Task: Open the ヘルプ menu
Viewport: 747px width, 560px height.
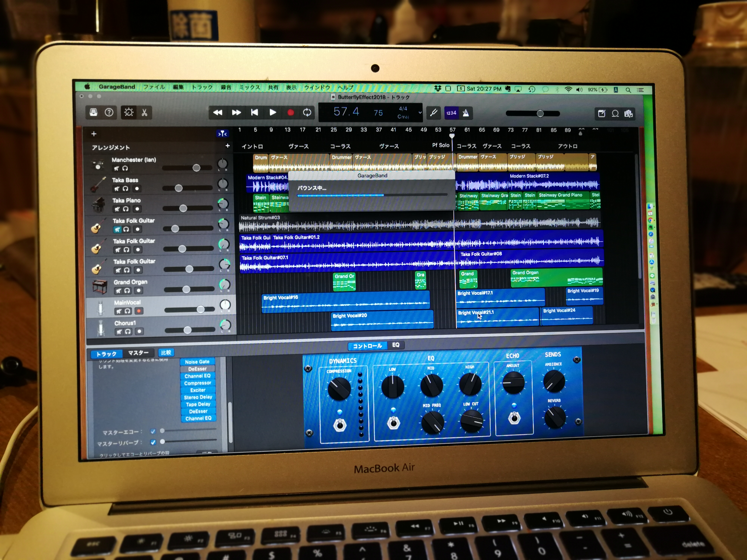Action: [345, 88]
